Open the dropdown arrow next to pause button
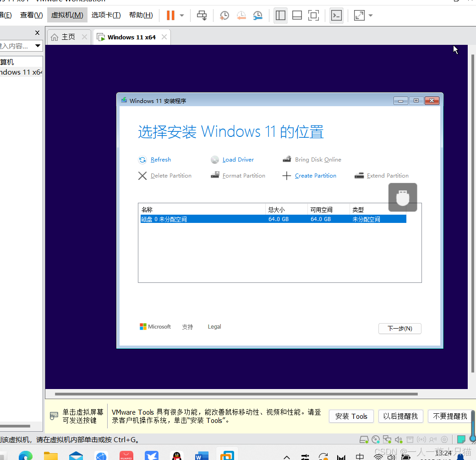The width and height of the screenshot is (476, 460). click(182, 15)
